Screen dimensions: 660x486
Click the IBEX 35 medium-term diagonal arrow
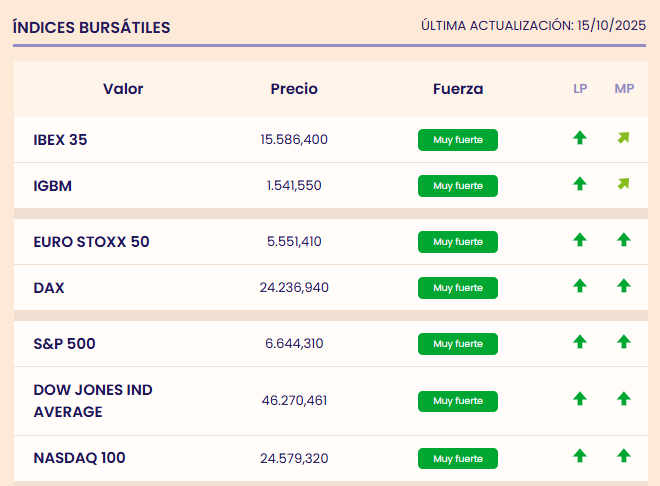click(624, 139)
